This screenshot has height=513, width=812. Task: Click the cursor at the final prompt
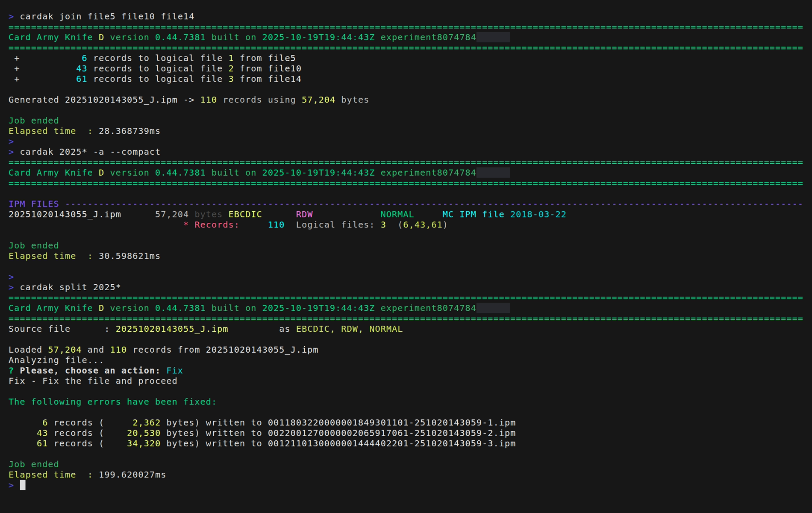(x=23, y=485)
